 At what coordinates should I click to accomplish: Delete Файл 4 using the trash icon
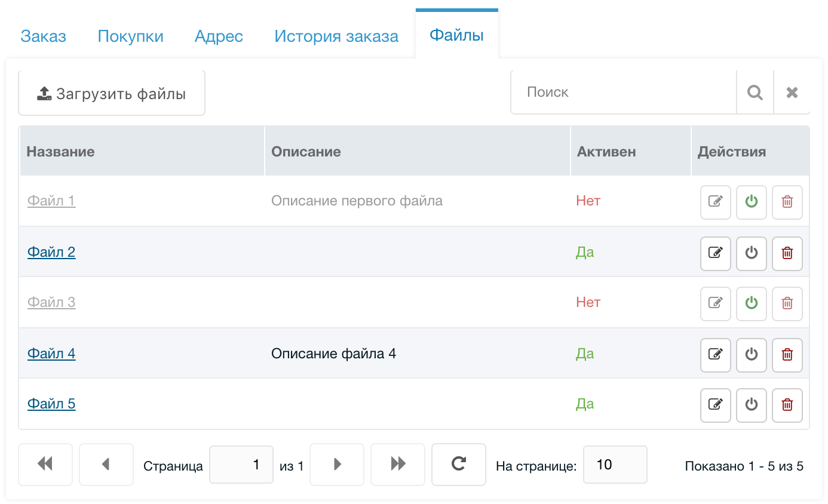(x=787, y=354)
